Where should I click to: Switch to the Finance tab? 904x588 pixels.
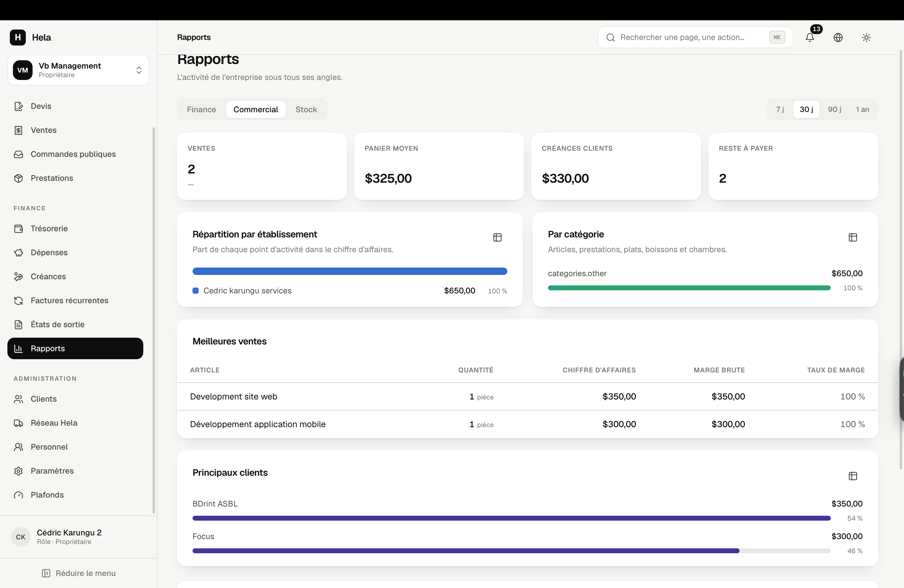[x=201, y=109]
